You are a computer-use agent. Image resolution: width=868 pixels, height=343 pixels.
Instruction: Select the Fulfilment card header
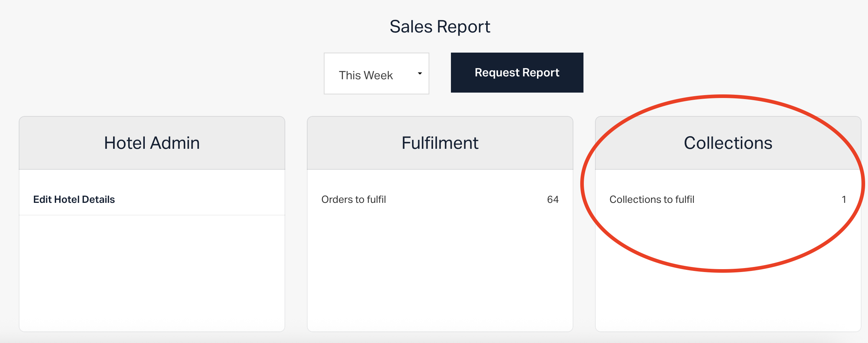point(440,143)
